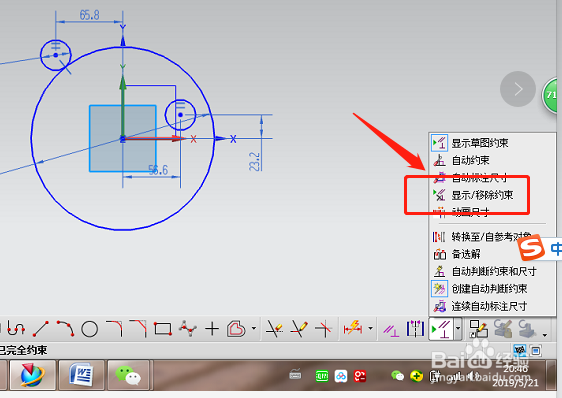Click the status bar window icon
This screenshot has height=398, width=562.
point(536,350)
